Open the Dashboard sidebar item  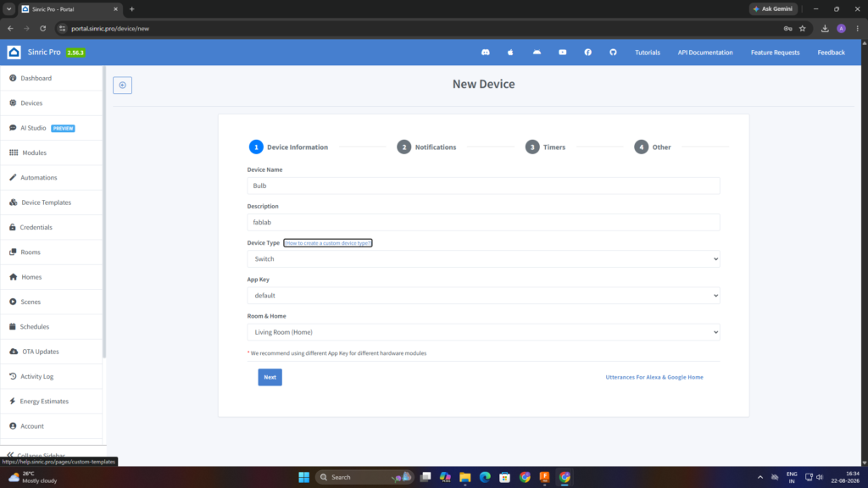(x=51, y=78)
